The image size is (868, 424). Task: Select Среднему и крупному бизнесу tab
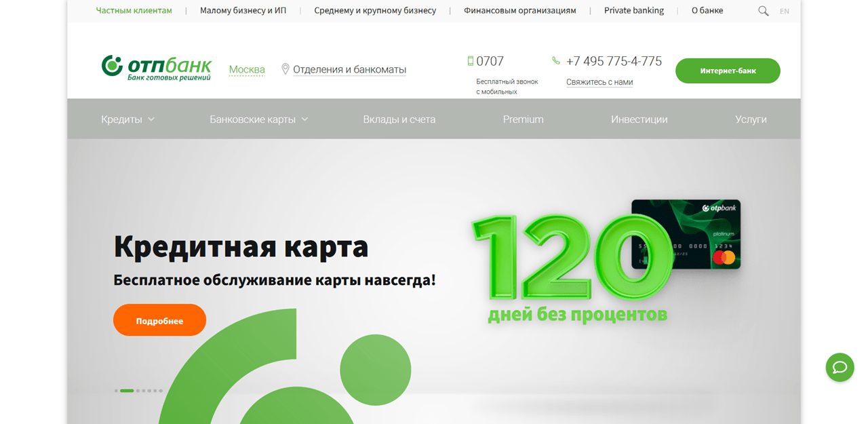375,11
